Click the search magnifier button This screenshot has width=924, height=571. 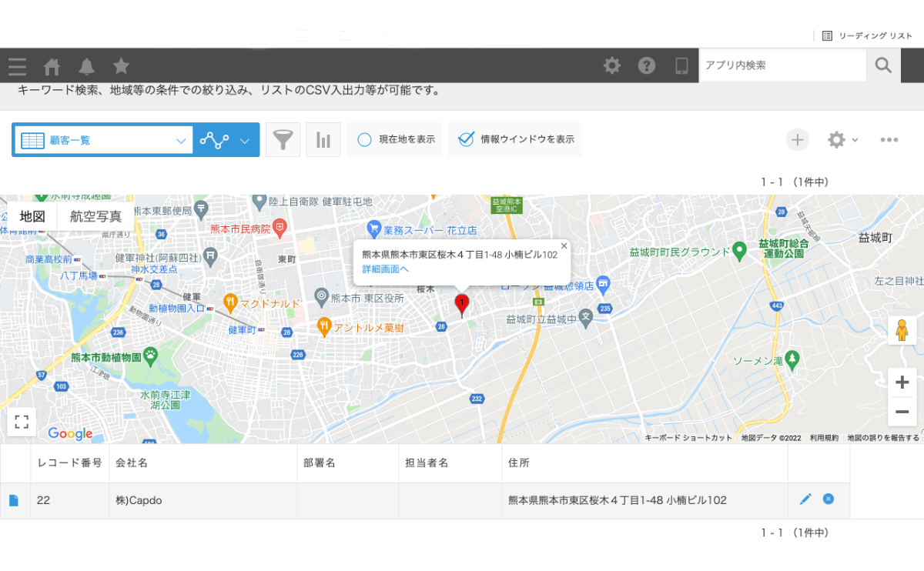[883, 65]
